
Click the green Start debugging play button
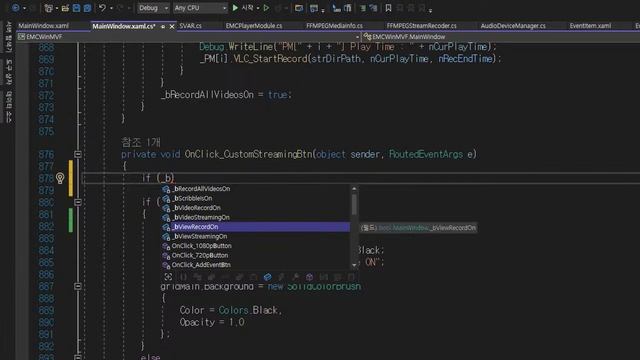click(235, 8)
